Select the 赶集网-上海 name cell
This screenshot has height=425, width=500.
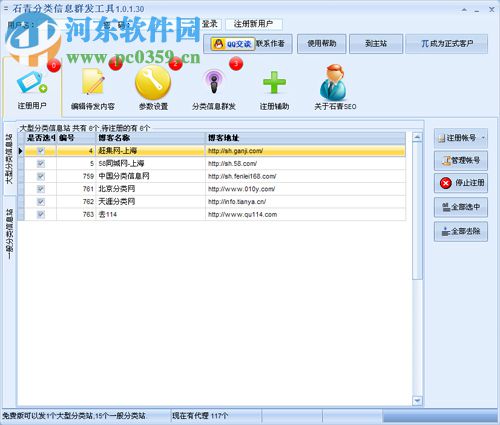151,151
